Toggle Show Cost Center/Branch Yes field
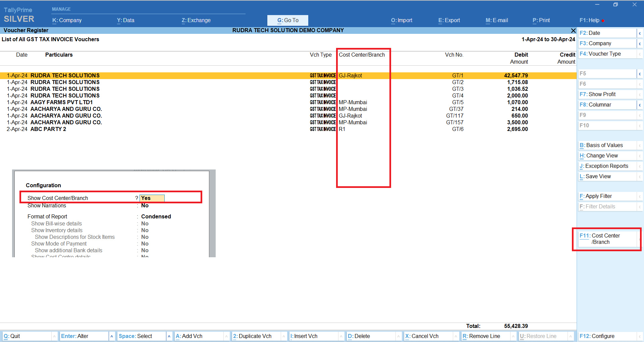Screen dimensions: 644x342 coord(152,198)
